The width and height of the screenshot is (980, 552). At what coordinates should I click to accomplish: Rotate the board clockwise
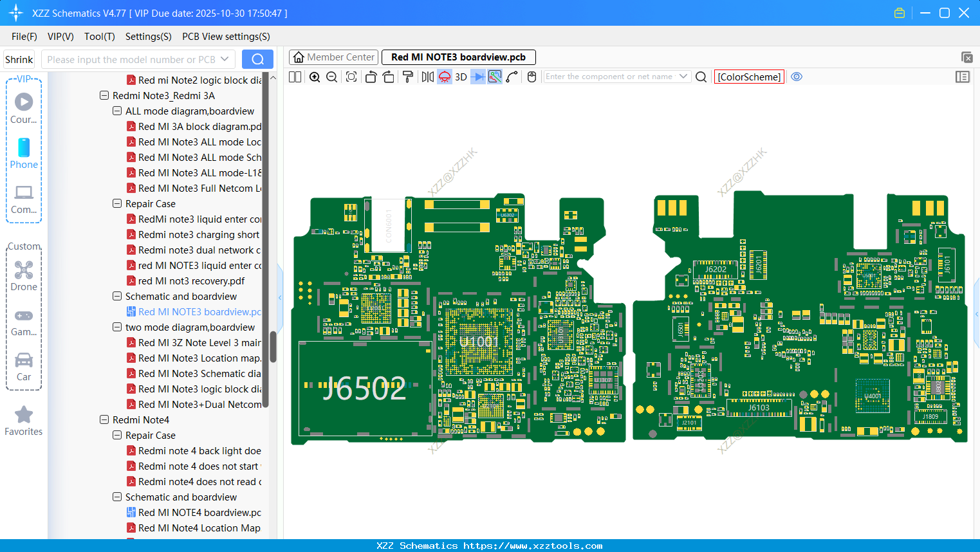pos(389,77)
